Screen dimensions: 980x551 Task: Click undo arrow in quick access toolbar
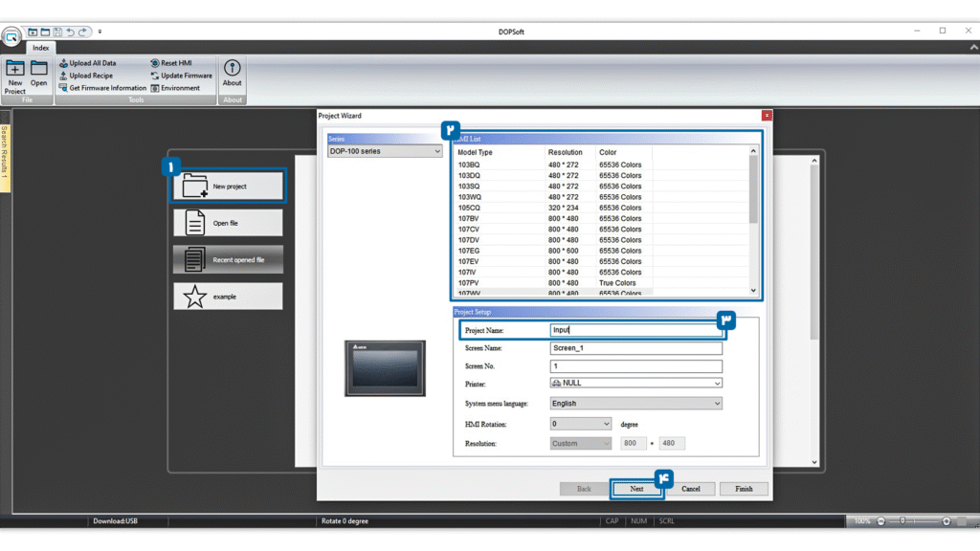(x=70, y=32)
